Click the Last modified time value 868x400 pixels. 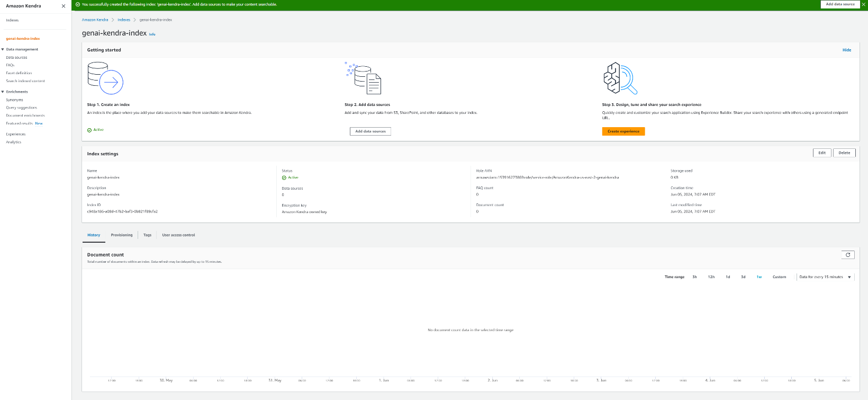click(x=693, y=211)
